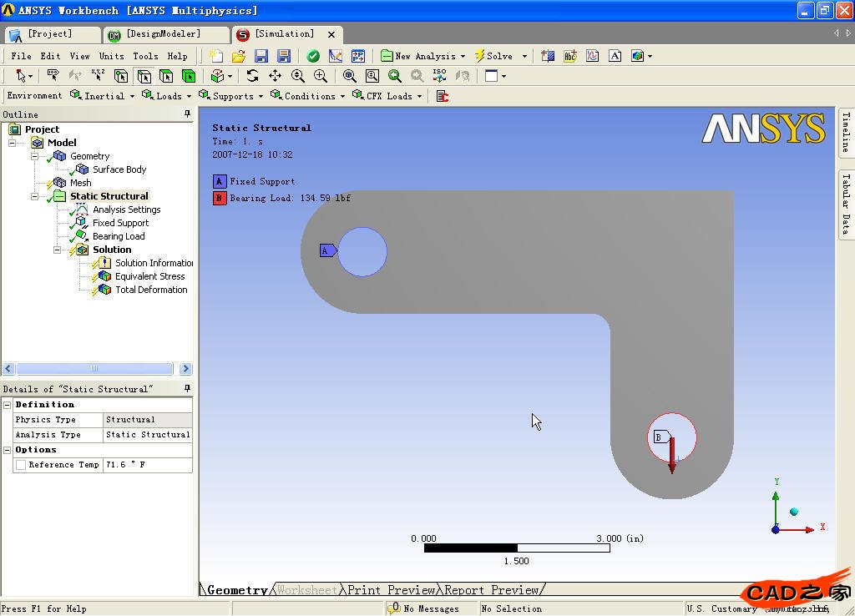This screenshot has height=616, width=855.
Task: Collapse the Static Structural node
Action: click(34, 196)
